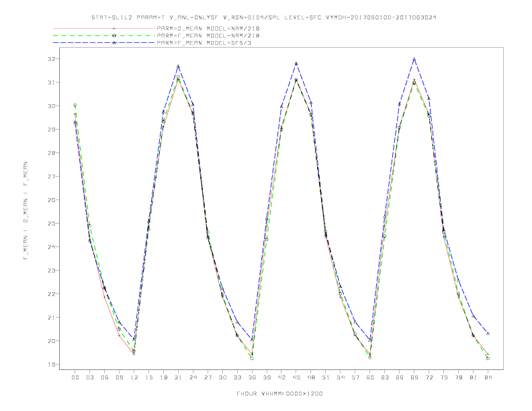Click x-axis forecast hour 12
532x411 pixels.
click(x=134, y=377)
